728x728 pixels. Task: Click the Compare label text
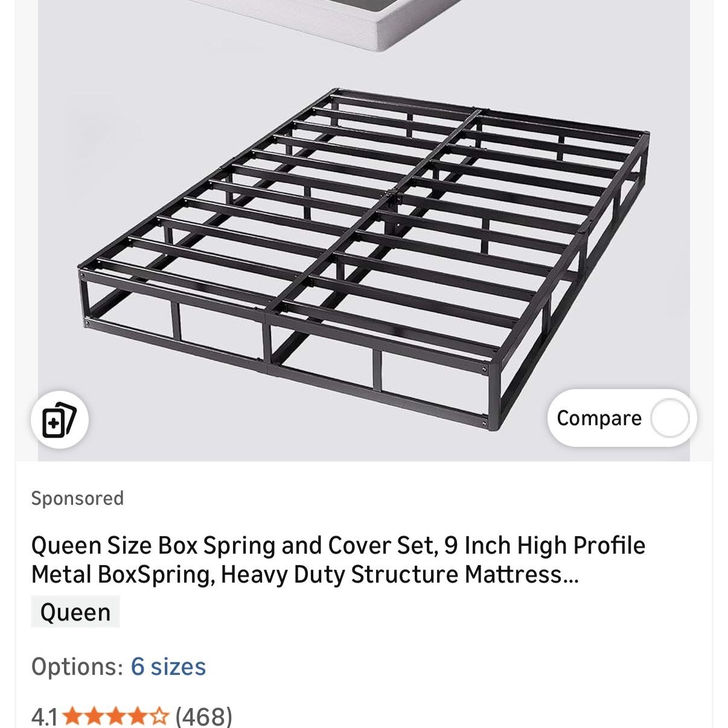599,418
